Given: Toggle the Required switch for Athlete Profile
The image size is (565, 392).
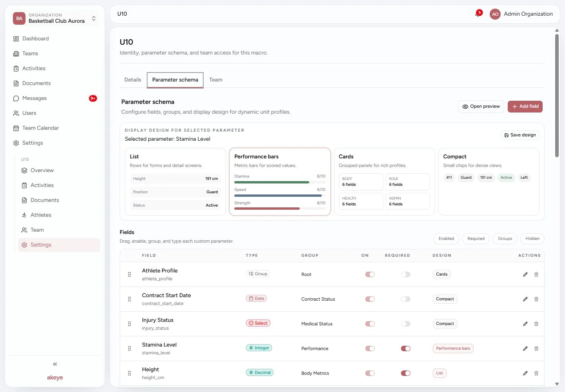Looking at the screenshot, I should tap(406, 274).
